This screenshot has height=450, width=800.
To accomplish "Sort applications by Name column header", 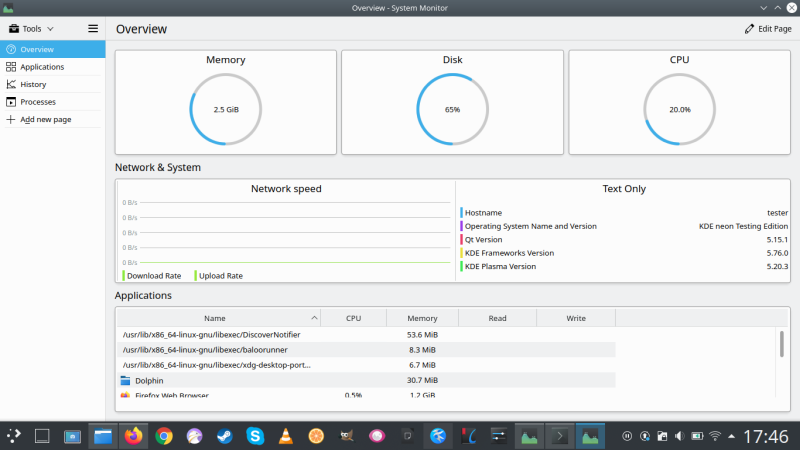I will click(x=214, y=318).
